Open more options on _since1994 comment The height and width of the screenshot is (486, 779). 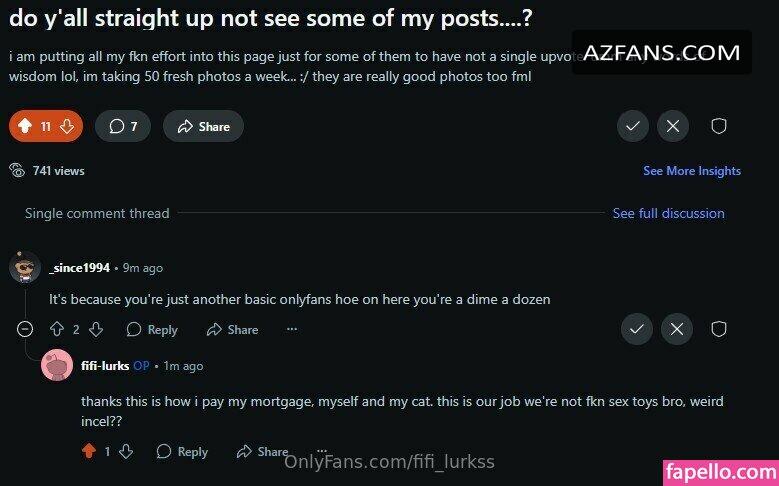292,329
